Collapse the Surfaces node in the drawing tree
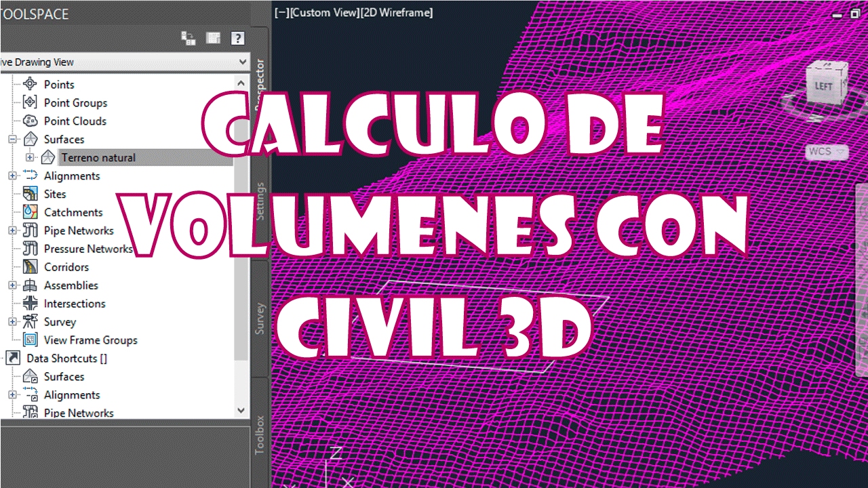 tap(12, 139)
